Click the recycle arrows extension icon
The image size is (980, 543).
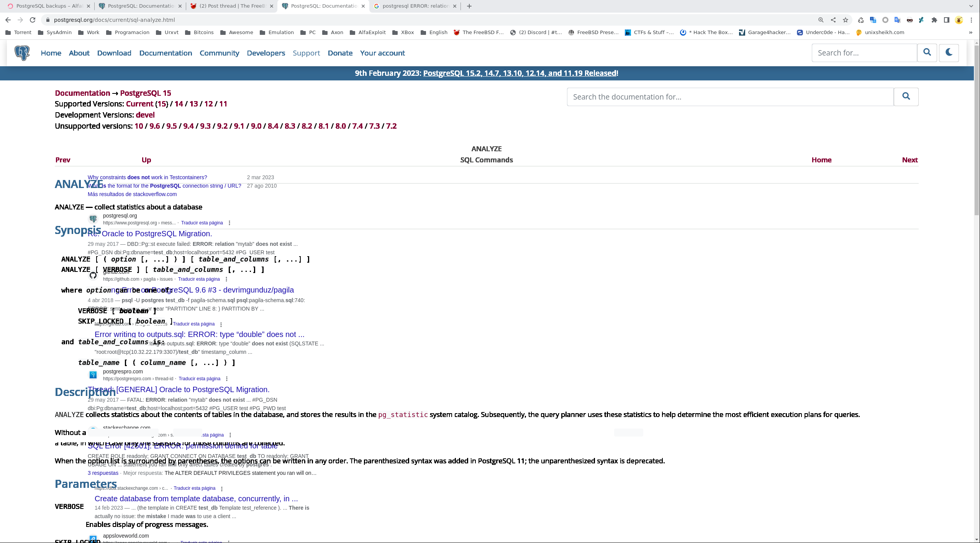[x=861, y=20]
